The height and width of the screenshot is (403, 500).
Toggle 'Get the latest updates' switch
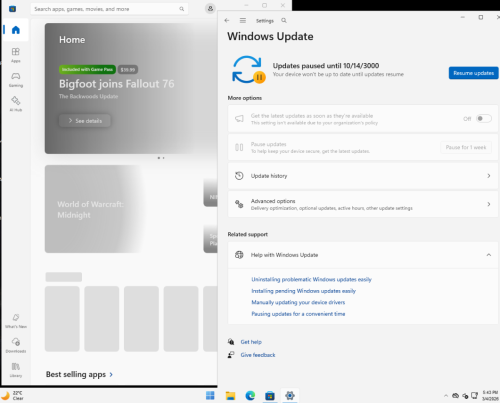[x=484, y=118]
